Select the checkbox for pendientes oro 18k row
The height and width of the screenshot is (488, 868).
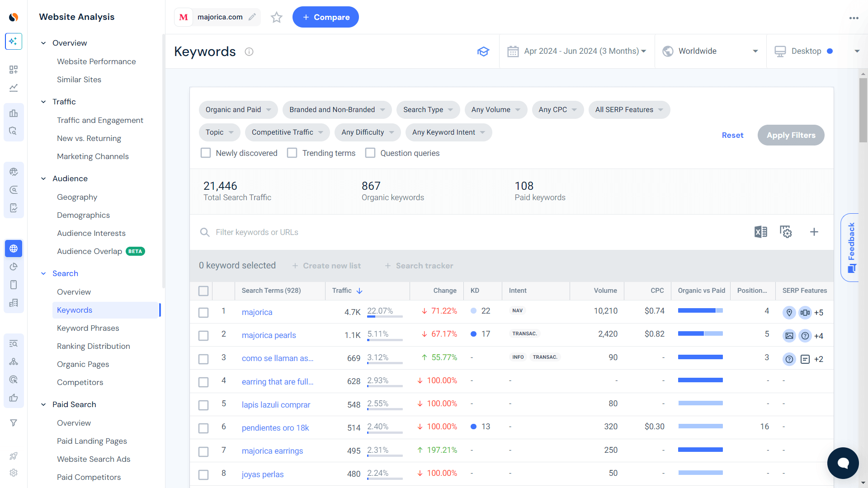[203, 428]
